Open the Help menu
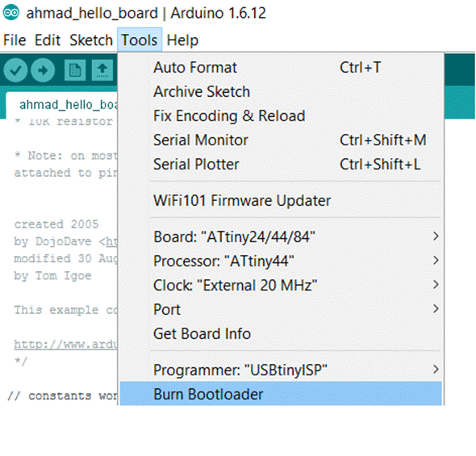The height and width of the screenshot is (456, 476). pos(182,40)
